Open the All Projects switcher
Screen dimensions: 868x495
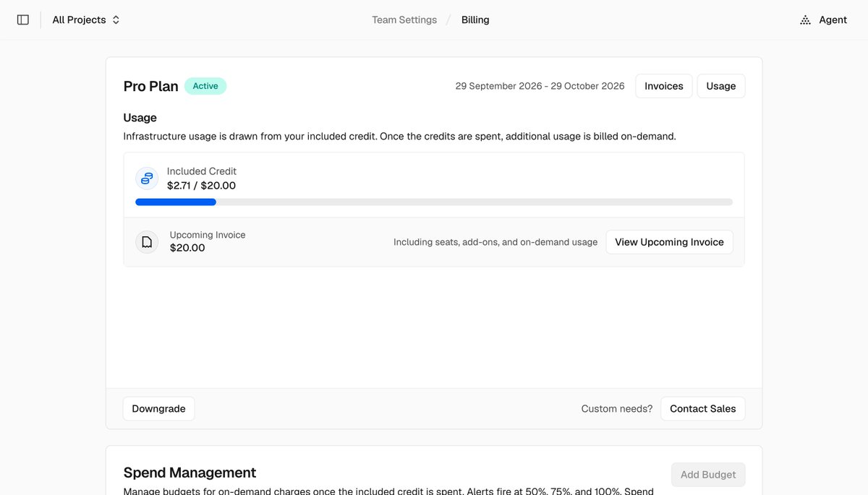click(86, 20)
